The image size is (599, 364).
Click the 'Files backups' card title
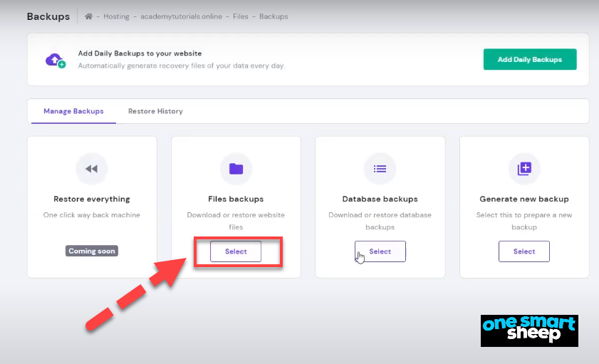coord(236,199)
